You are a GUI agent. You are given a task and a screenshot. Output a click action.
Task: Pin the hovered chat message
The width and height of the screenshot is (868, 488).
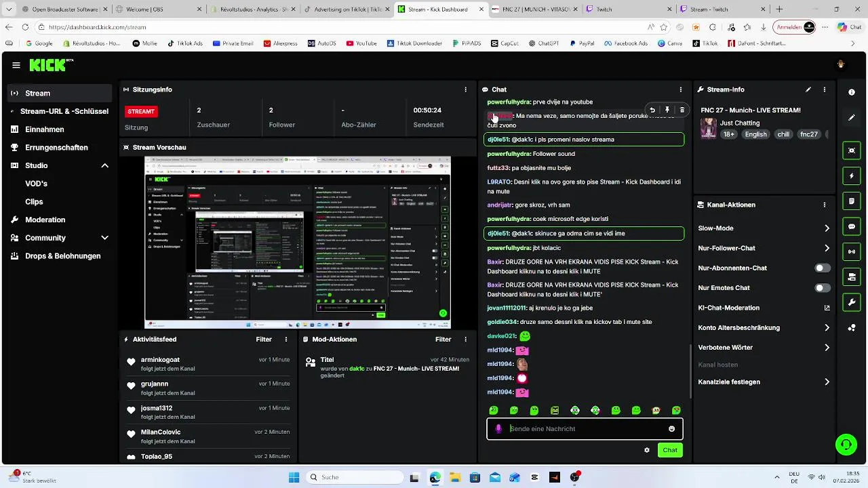click(667, 110)
